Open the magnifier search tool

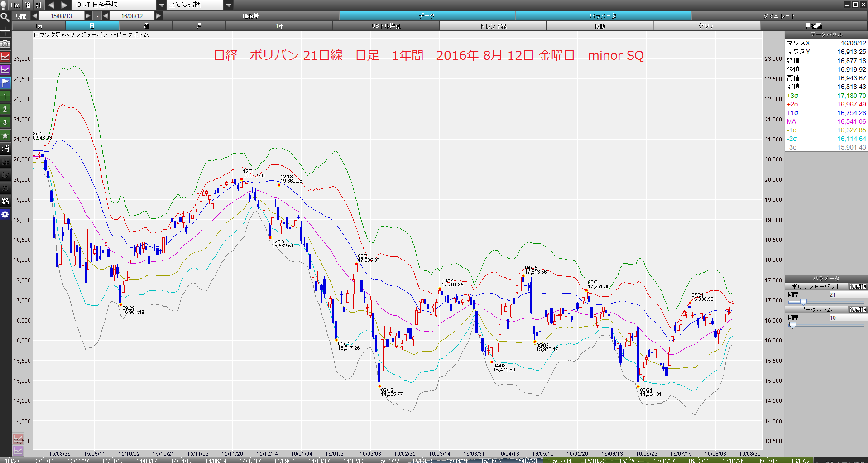(5, 18)
